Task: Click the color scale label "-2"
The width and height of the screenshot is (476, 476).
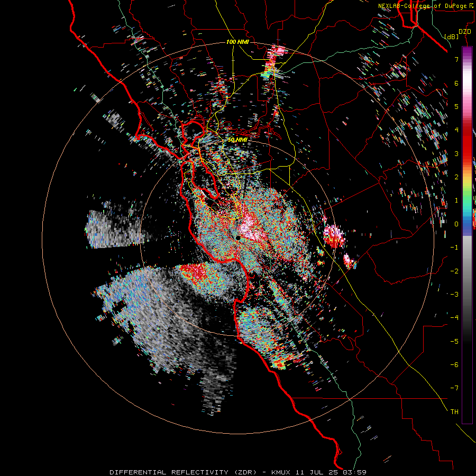Action: (454, 271)
